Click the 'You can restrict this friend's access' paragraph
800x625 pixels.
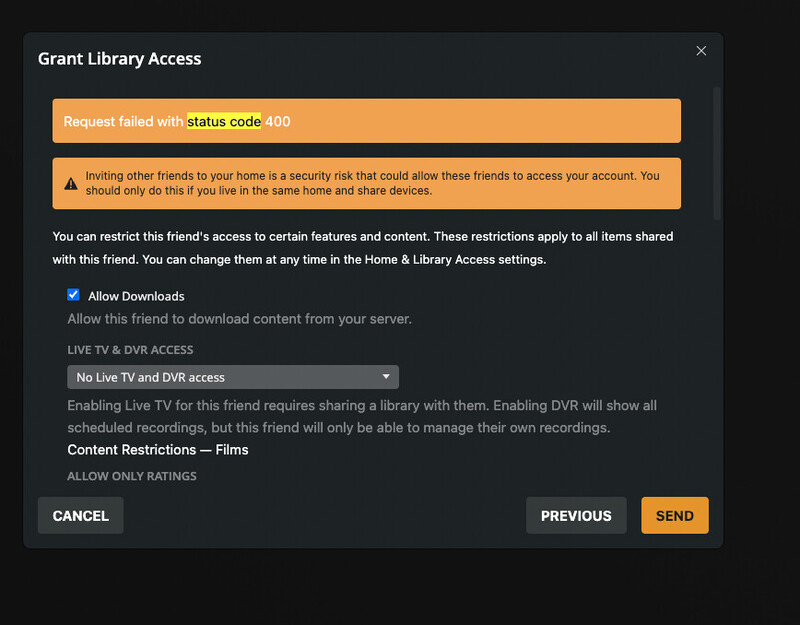pyautogui.click(x=362, y=248)
